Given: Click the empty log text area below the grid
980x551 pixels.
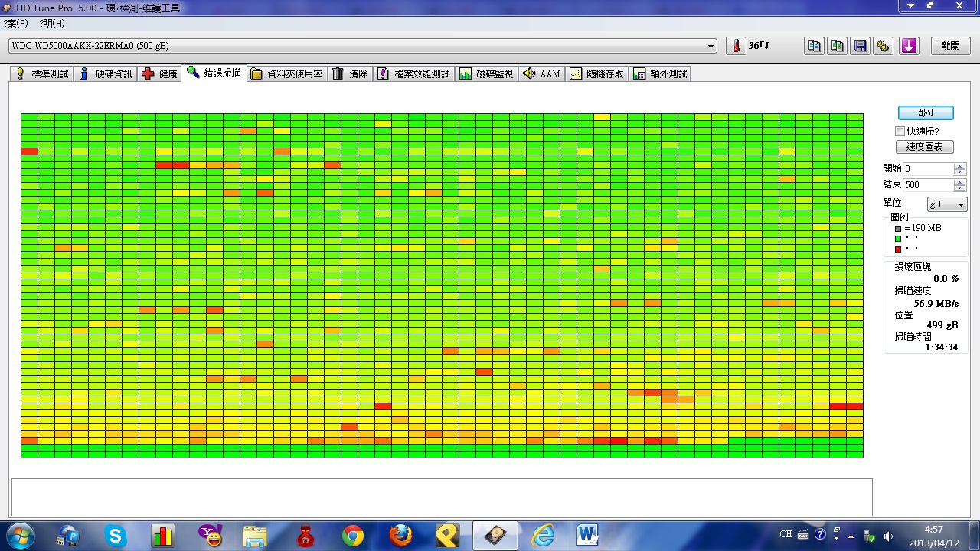Looking at the screenshot, I should (442, 497).
